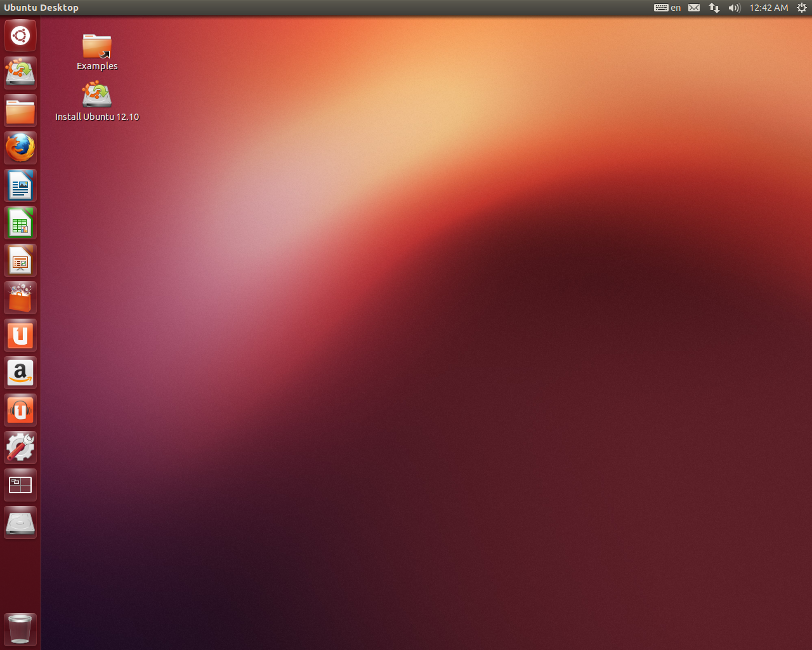This screenshot has height=650, width=812.
Task: Open LibreOffice Impress
Action: tap(20, 260)
